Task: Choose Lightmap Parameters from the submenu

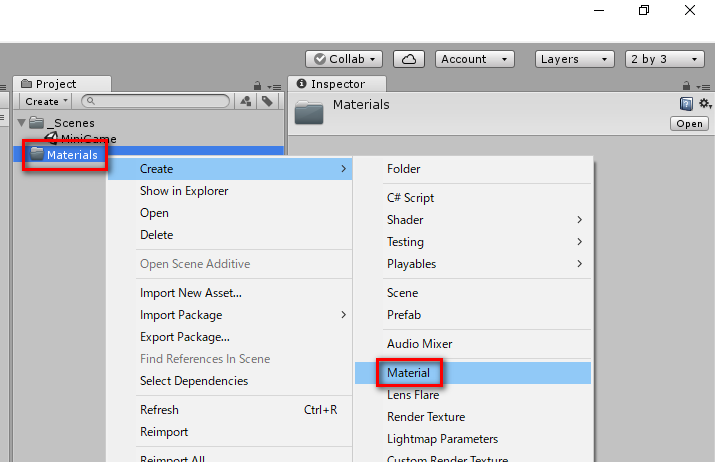Action: [x=473, y=439]
